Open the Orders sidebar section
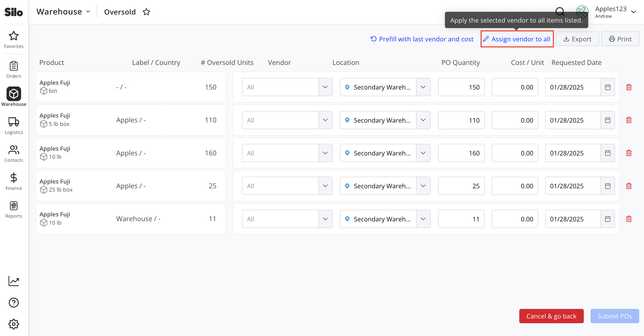Viewport: 644px width, 336px height. coord(14,69)
